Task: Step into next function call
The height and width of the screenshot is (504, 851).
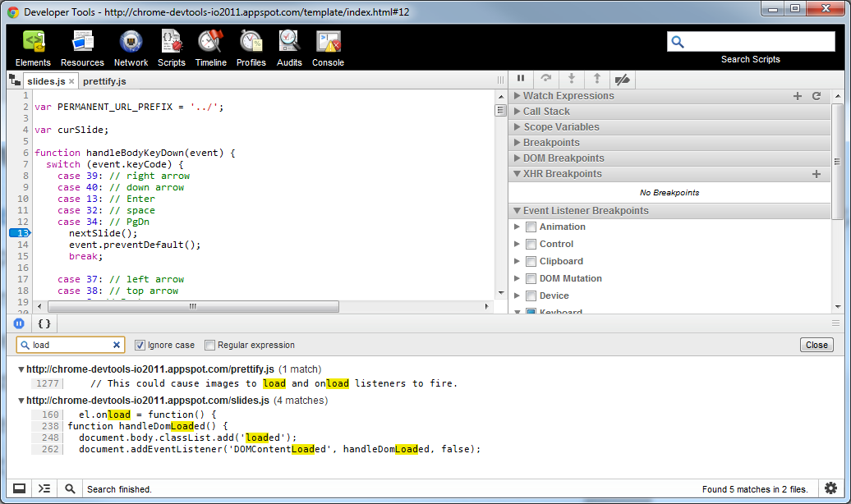Action: [x=572, y=79]
